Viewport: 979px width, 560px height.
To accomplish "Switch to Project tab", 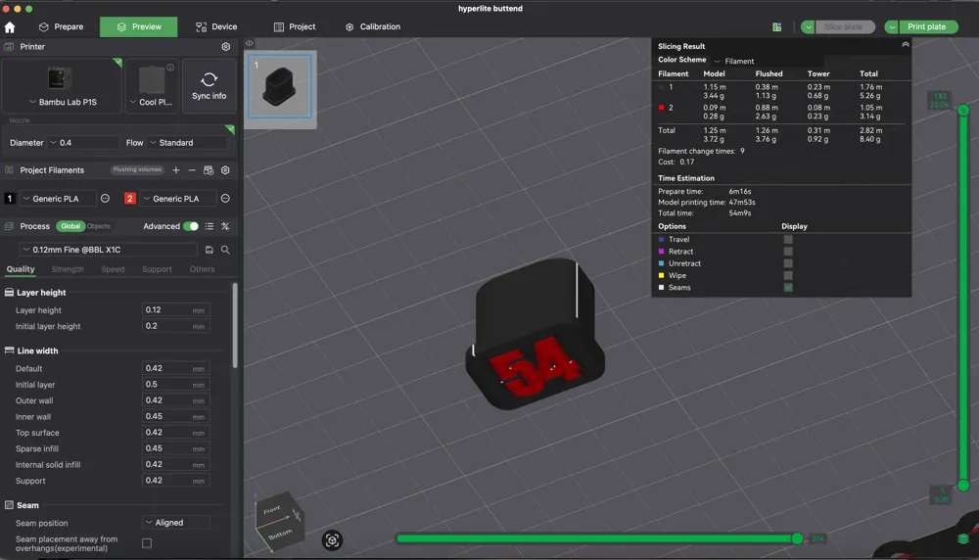I will pyautogui.click(x=294, y=26).
